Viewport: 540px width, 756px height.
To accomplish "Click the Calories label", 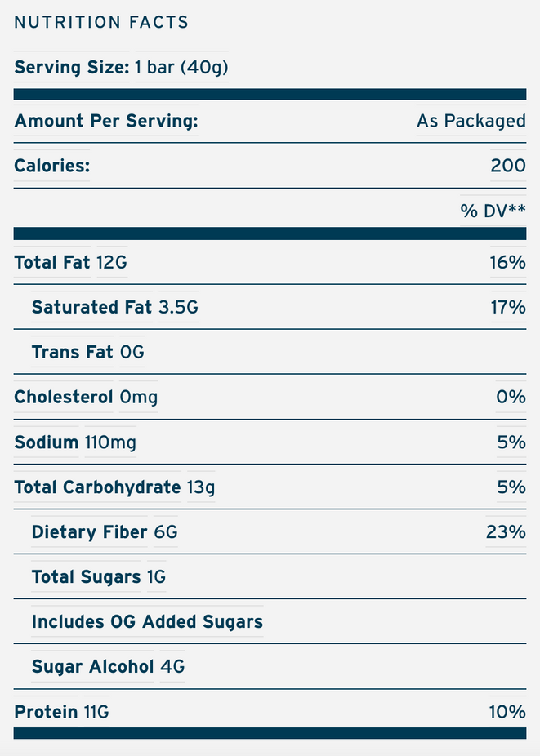I will pos(51,166).
